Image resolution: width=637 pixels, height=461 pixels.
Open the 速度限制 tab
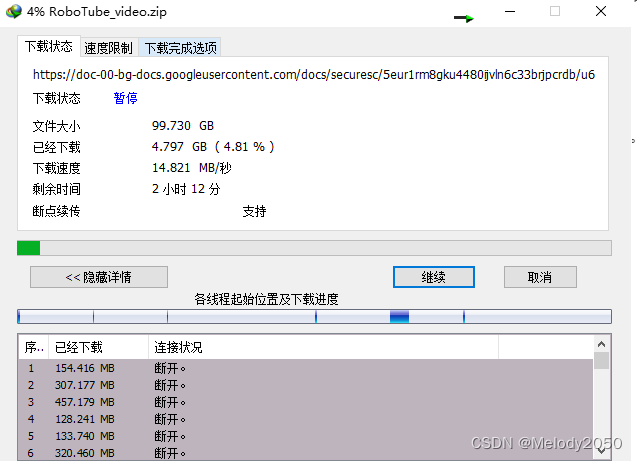(x=108, y=48)
